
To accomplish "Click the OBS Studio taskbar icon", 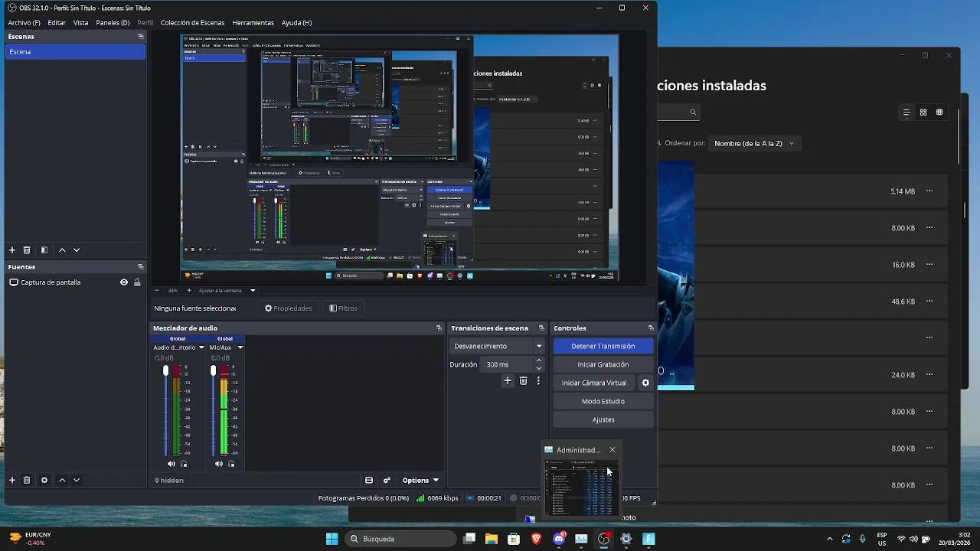I will [604, 539].
